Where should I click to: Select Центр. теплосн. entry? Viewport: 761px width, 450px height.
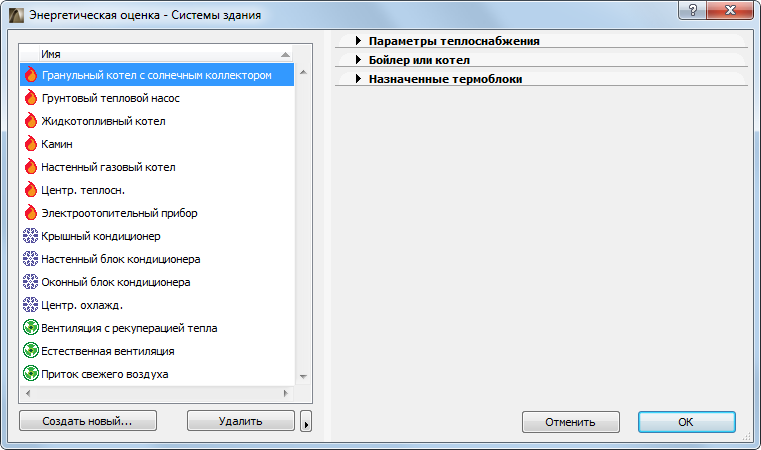click(157, 190)
